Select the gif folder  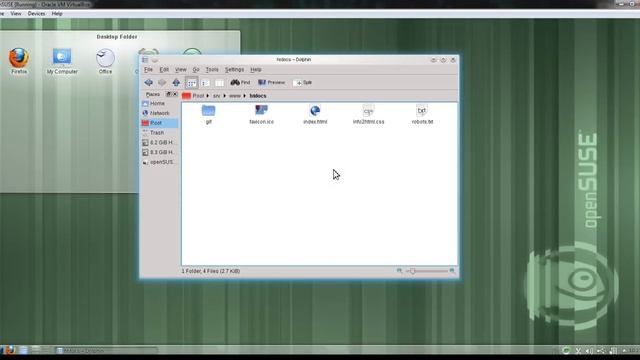click(209, 114)
